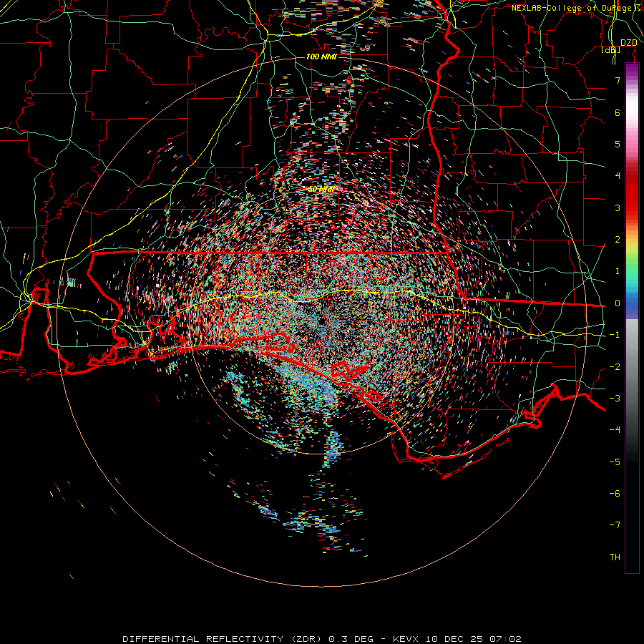Click the "6" value on the dB scale
The height and width of the screenshot is (644, 644).
coord(618,112)
